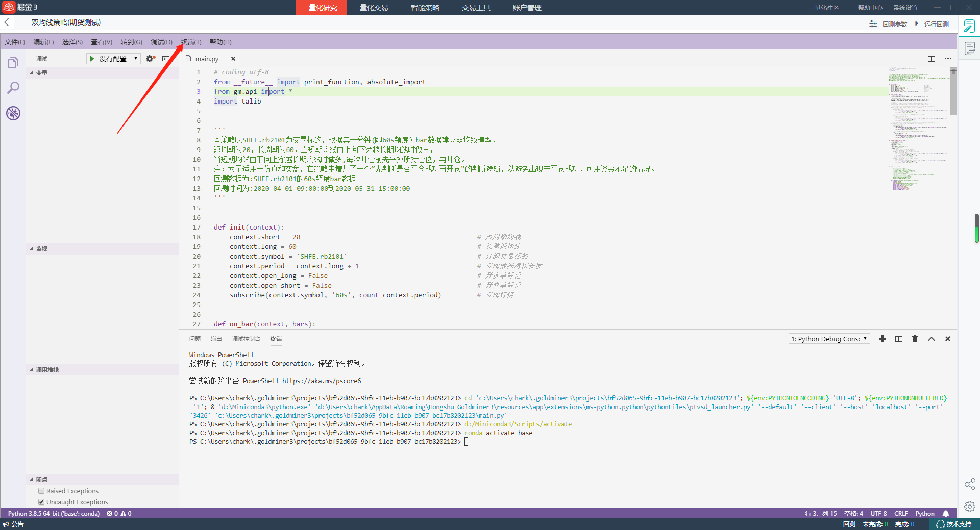Open the 编辑(E) menu
The width and height of the screenshot is (980, 530).
click(43, 42)
